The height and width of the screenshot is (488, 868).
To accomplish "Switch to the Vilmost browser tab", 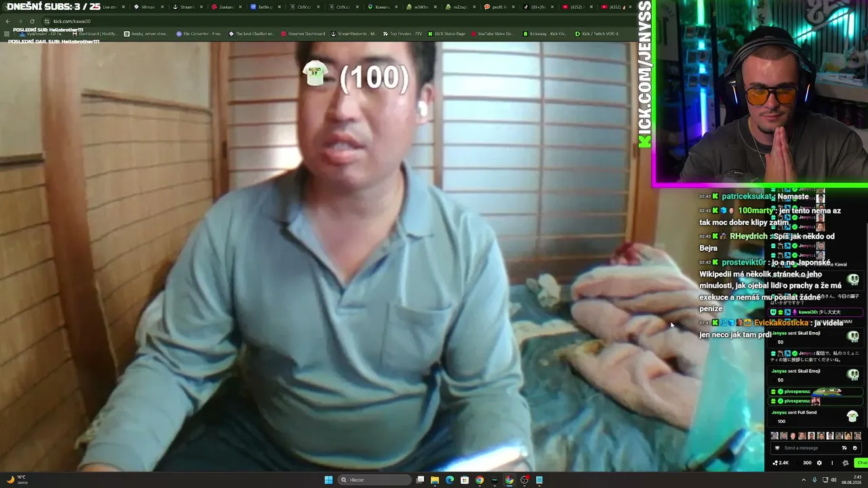I will (148, 7).
